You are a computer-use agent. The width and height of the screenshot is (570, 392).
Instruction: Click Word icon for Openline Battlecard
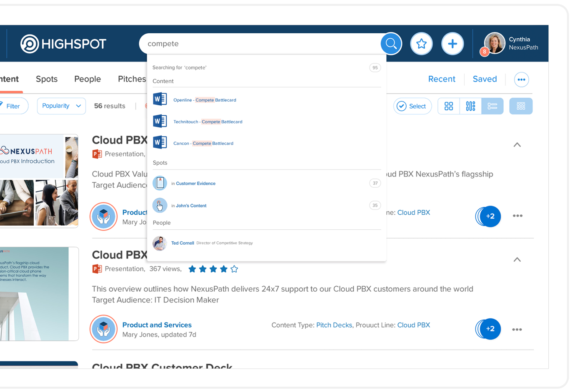160,99
